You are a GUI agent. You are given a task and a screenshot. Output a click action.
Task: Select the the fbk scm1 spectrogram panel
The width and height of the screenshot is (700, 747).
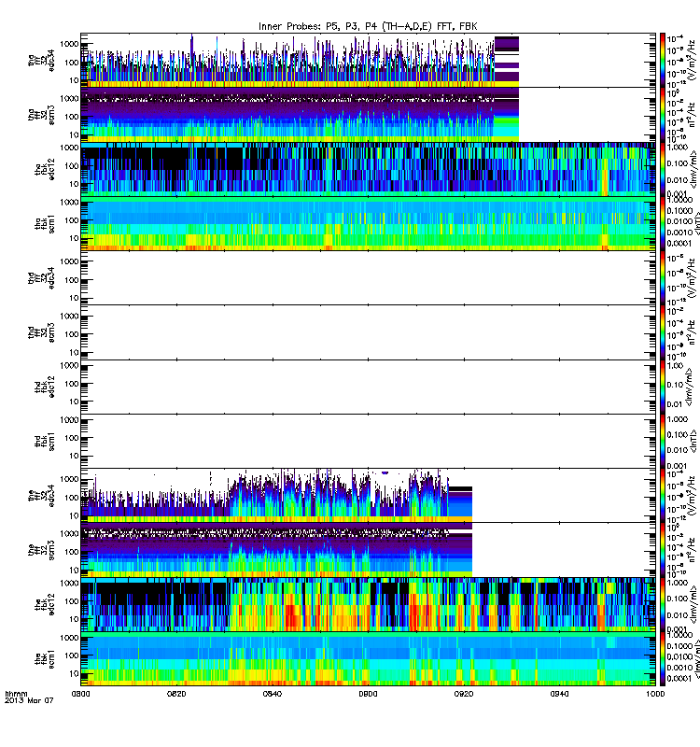(368, 658)
